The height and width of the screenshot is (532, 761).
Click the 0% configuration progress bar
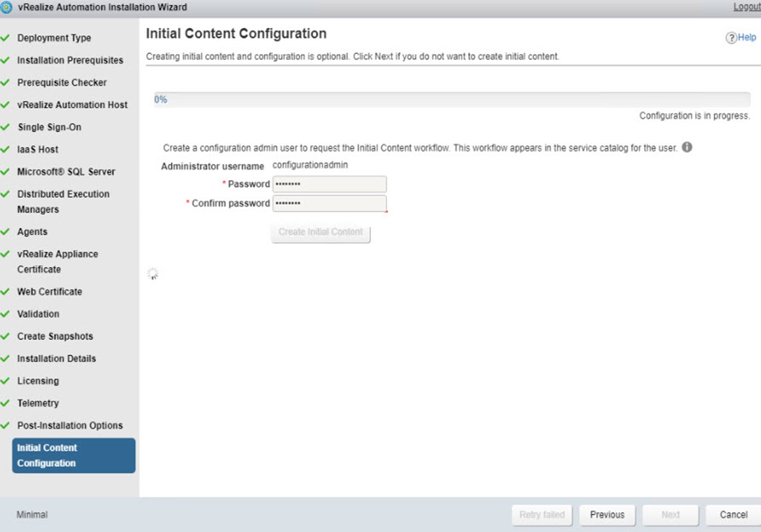(452, 100)
